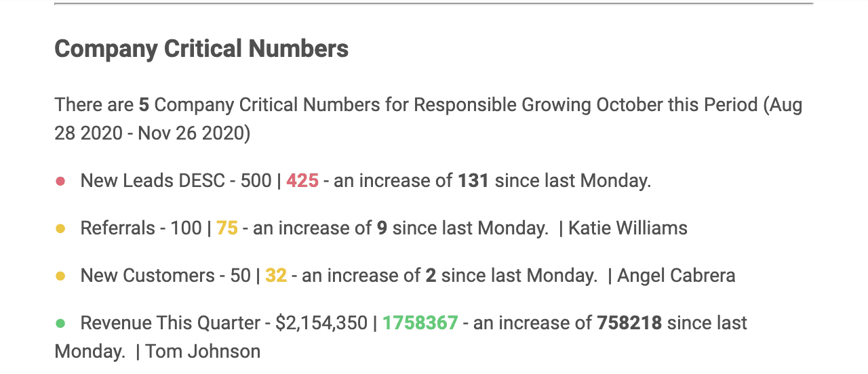
Task: Select the red 425 value
Action: tap(302, 181)
